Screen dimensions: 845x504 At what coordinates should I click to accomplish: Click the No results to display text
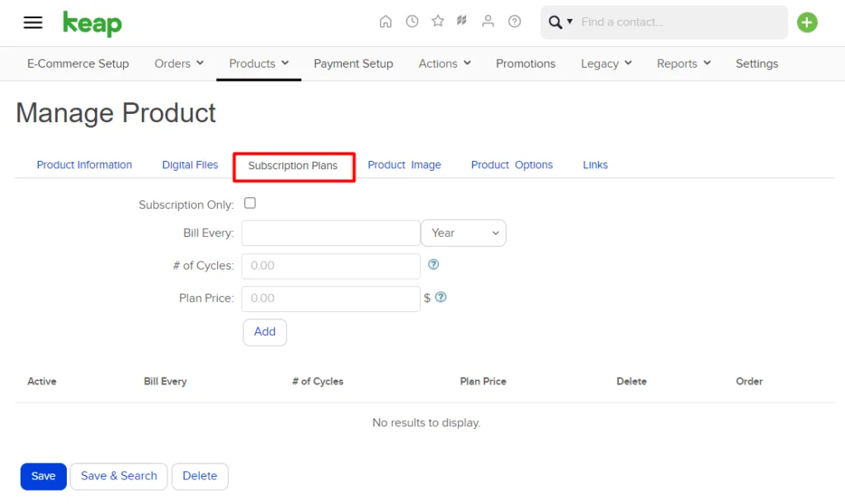(x=427, y=422)
